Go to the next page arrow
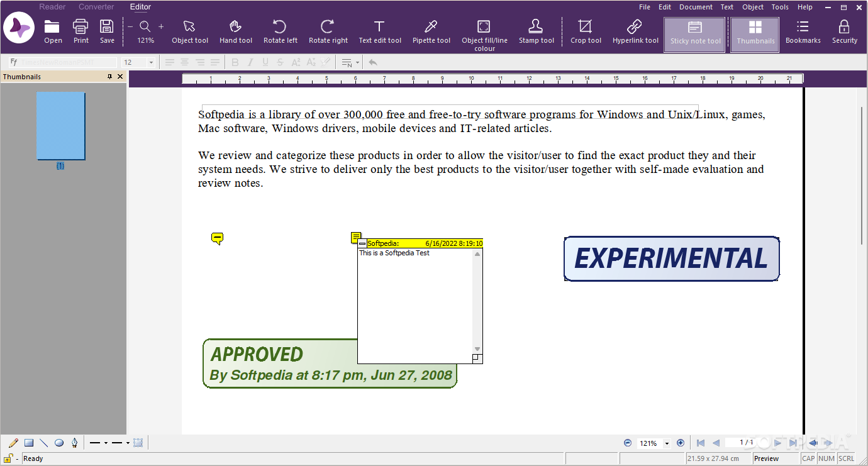Image resolution: width=868 pixels, height=466 pixels. 777,443
